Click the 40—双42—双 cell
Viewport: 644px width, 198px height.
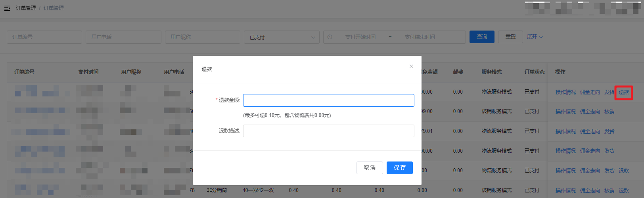[x=258, y=190]
